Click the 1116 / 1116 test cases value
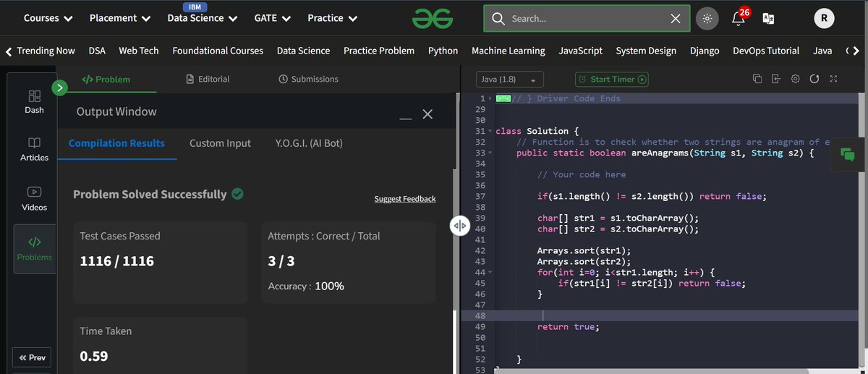 [x=116, y=260]
